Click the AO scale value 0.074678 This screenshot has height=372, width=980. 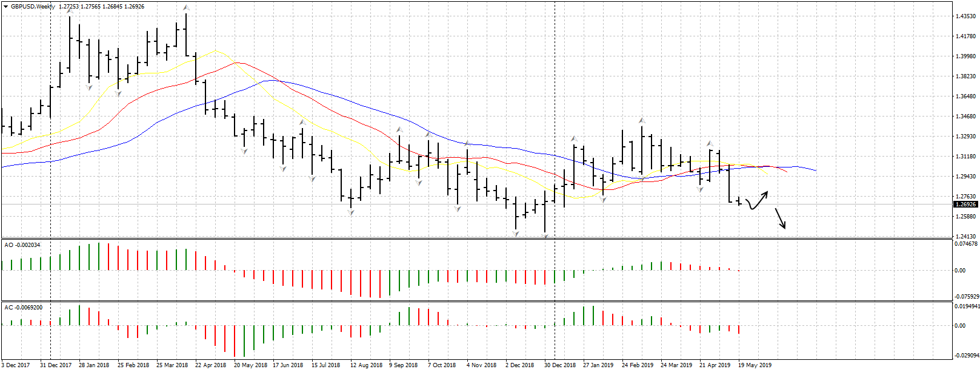click(x=966, y=244)
